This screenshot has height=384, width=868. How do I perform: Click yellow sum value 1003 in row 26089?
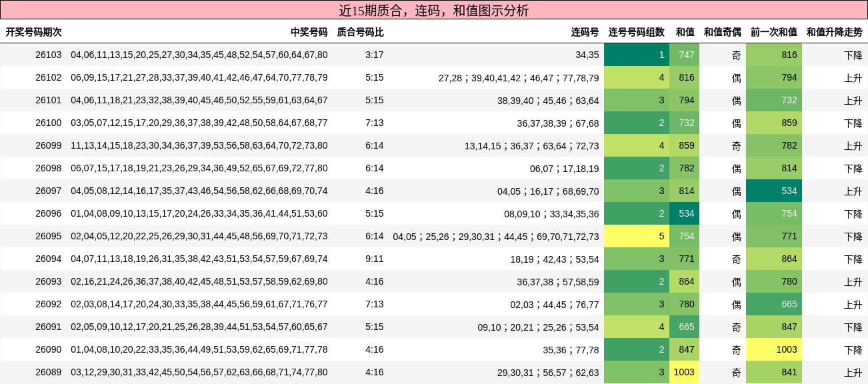coord(685,372)
